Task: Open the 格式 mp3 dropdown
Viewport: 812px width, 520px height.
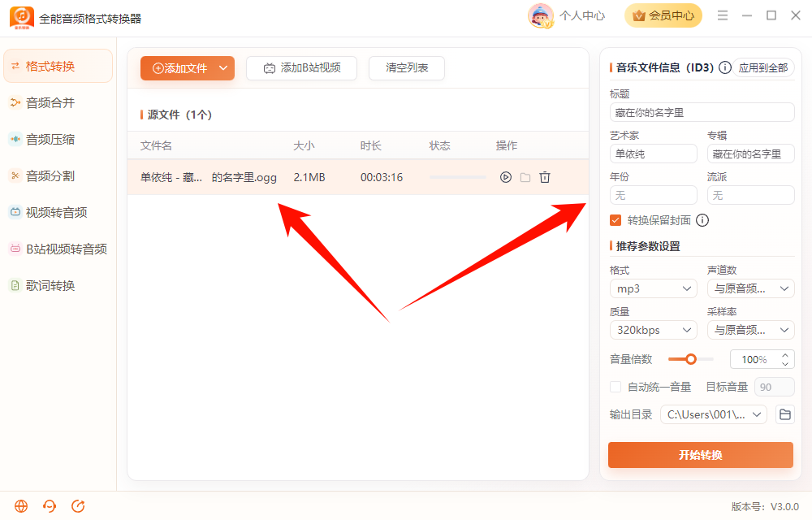Action: point(654,288)
